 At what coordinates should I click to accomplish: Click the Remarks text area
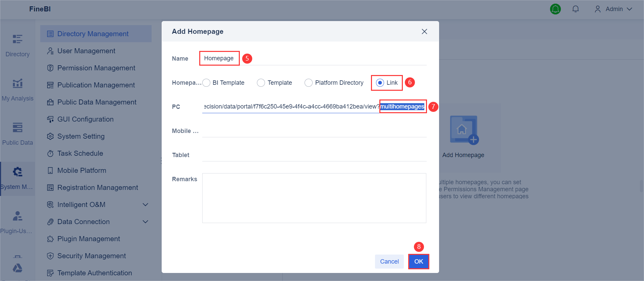[x=314, y=198]
